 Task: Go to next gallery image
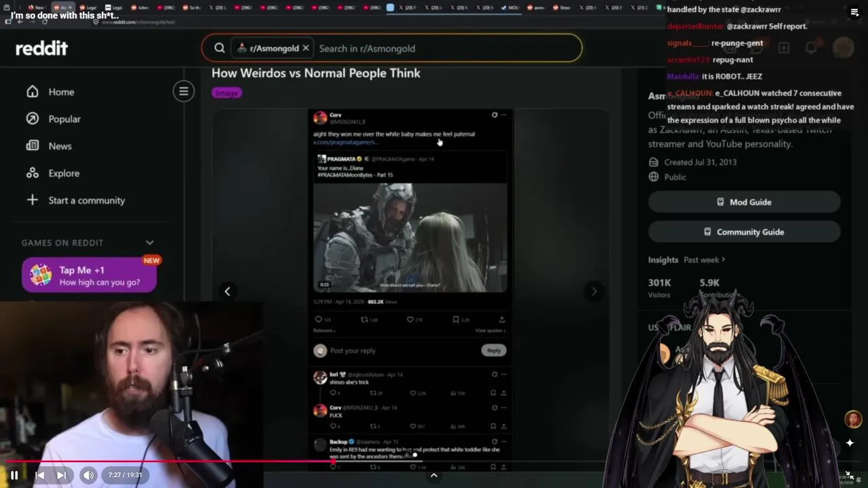point(594,291)
